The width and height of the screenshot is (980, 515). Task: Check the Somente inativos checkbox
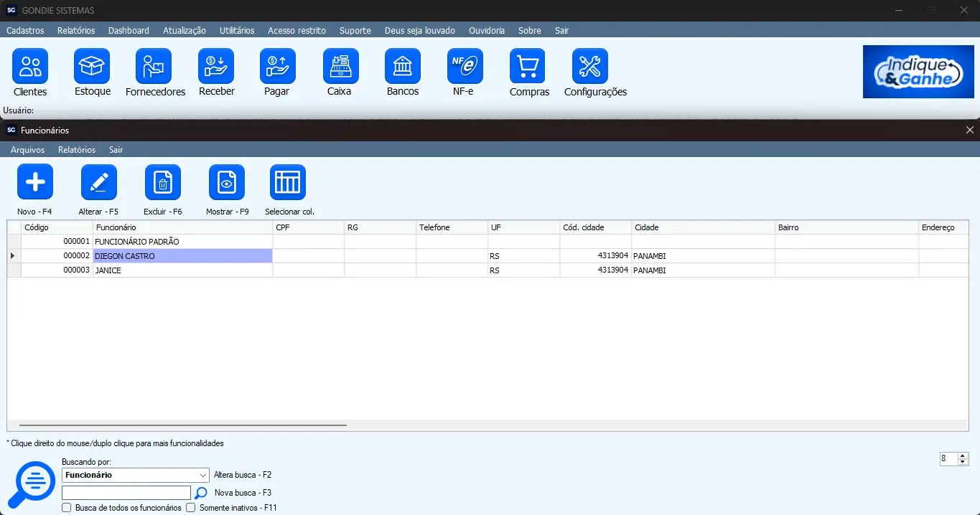pos(191,508)
